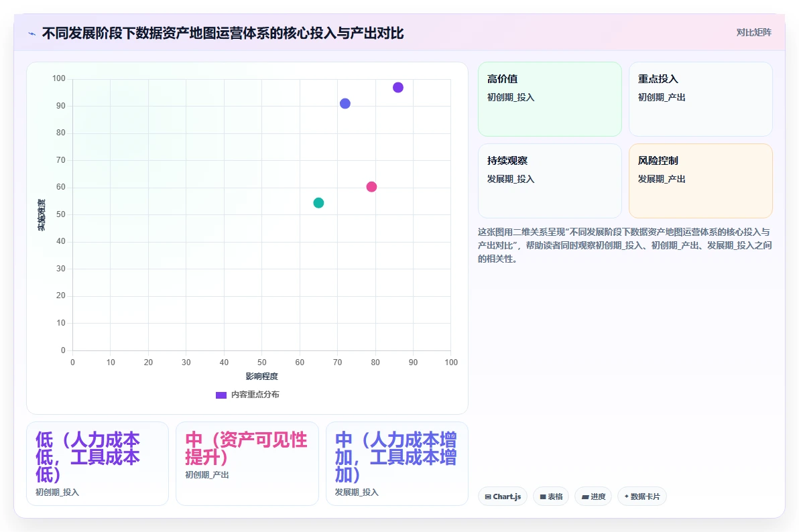Viewport: 799px width, 532px height.
Task: Click the 表格 chip square icon
Action: (543, 497)
